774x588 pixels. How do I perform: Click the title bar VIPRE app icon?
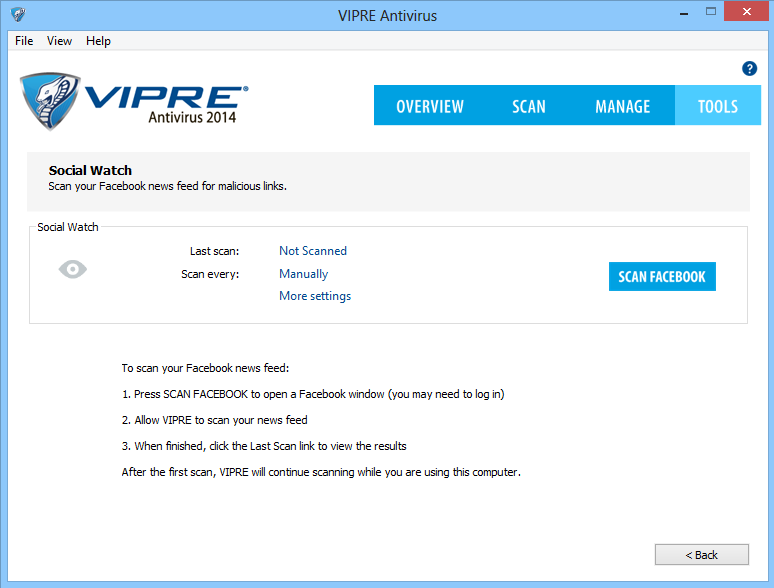coord(19,15)
